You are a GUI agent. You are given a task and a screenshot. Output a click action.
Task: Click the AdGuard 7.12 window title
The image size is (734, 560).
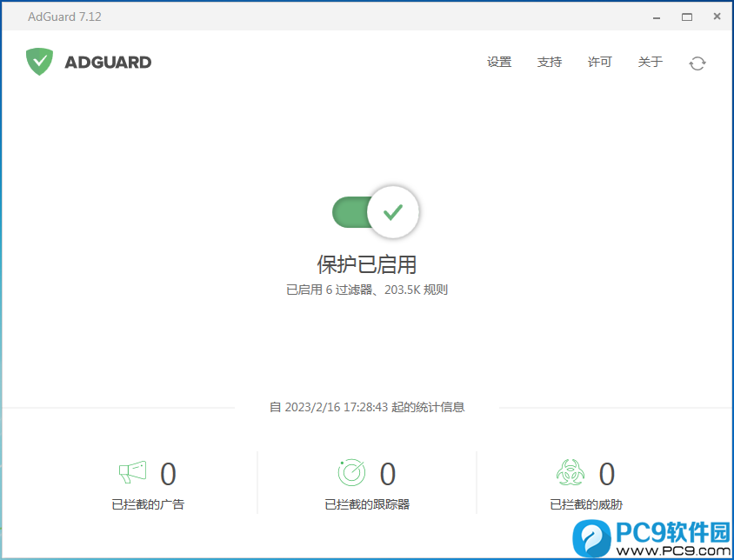[x=64, y=17]
